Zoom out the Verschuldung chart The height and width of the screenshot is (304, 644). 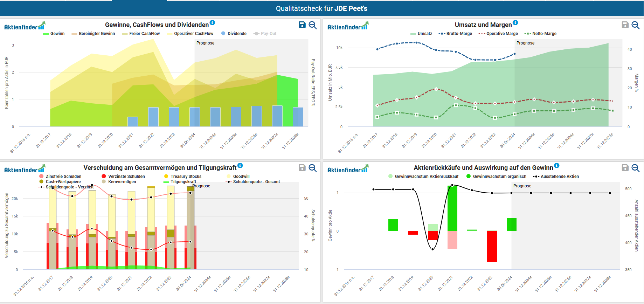point(313,168)
